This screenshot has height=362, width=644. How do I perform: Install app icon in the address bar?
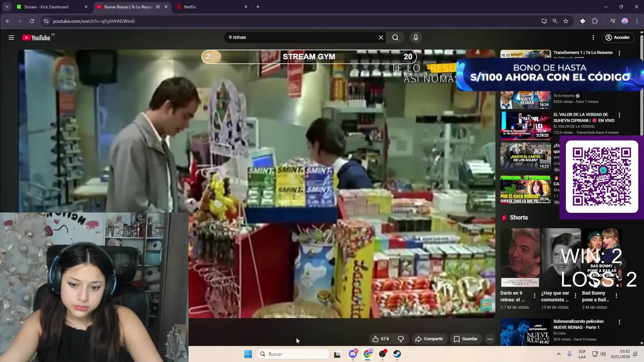(x=544, y=21)
